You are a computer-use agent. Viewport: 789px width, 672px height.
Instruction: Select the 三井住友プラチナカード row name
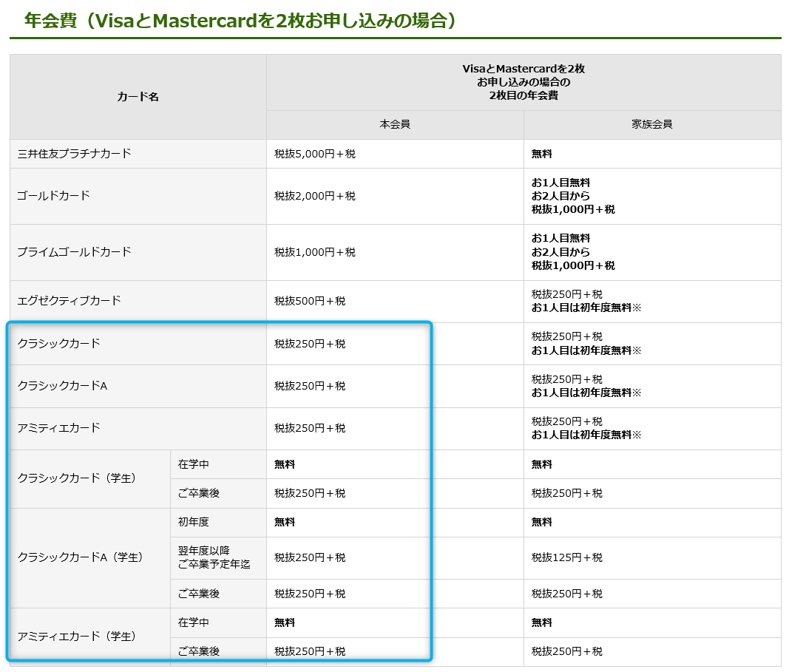(x=74, y=154)
